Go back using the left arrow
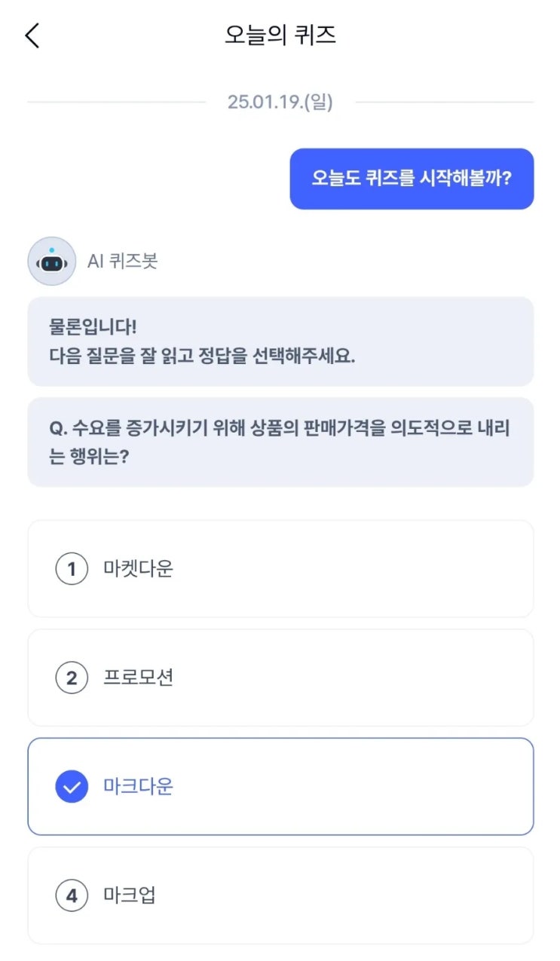 32,35
